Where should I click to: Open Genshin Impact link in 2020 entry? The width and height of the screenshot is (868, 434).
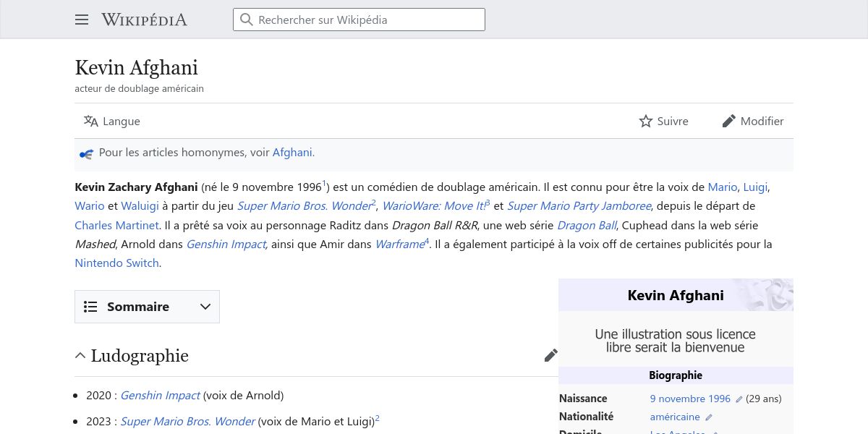(160, 396)
